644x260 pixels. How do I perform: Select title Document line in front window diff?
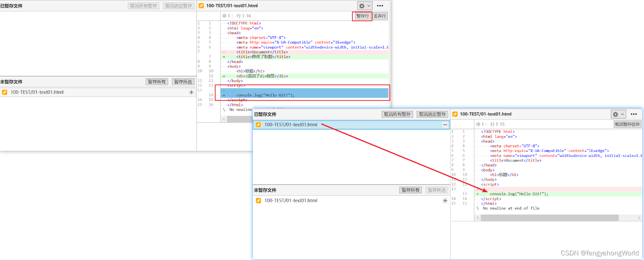pos(558,160)
